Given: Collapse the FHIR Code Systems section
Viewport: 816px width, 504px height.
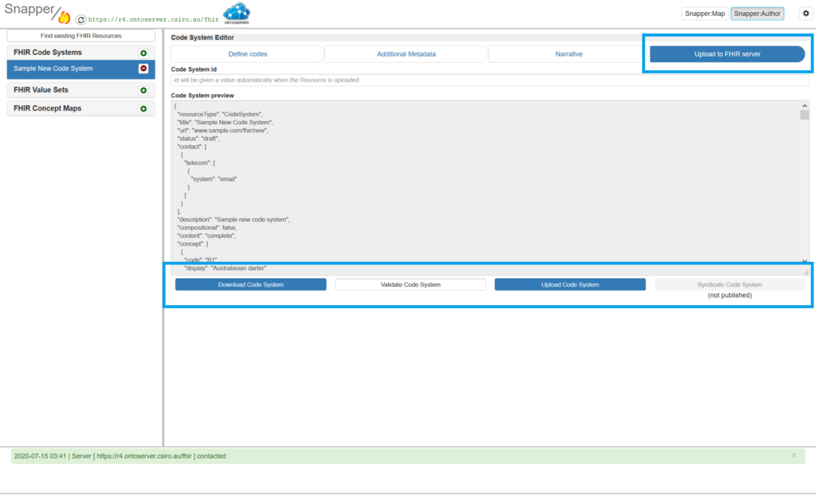Looking at the screenshot, I should click(47, 53).
